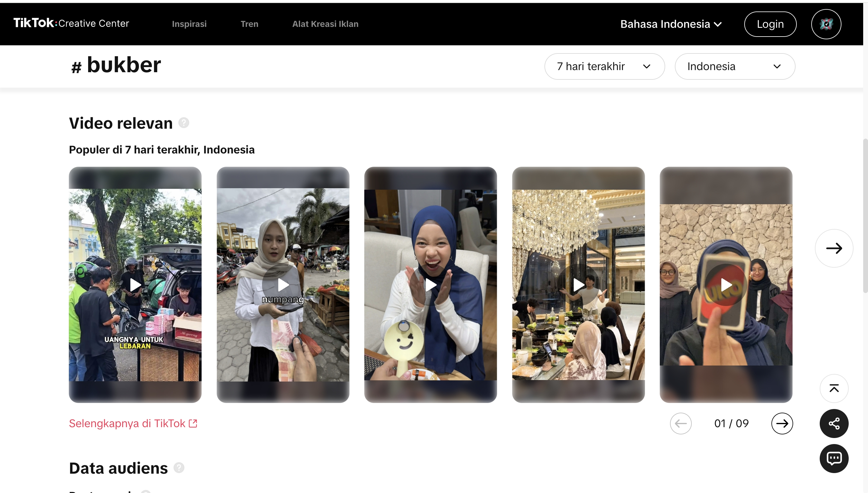
Task: Click the share icon button
Action: 834,423
